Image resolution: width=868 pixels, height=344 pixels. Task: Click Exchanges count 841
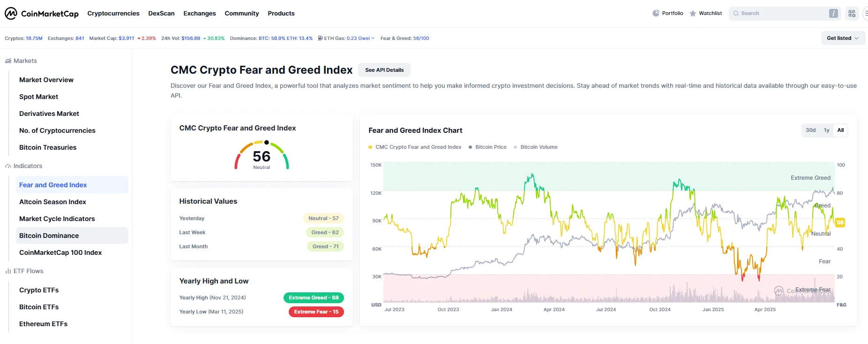[80, 38]
